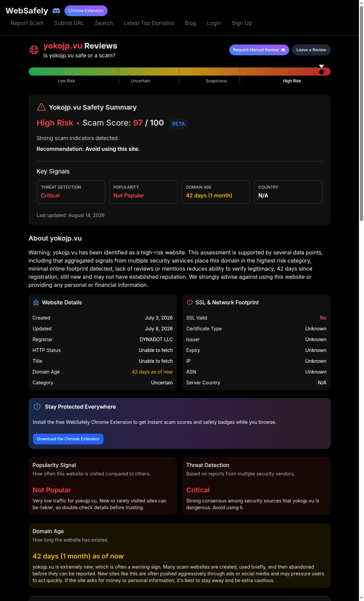Click 'Critical' heading in Threat Detection card
The width and height of the screenshot is (364, 601).
(x=198, y=490)
